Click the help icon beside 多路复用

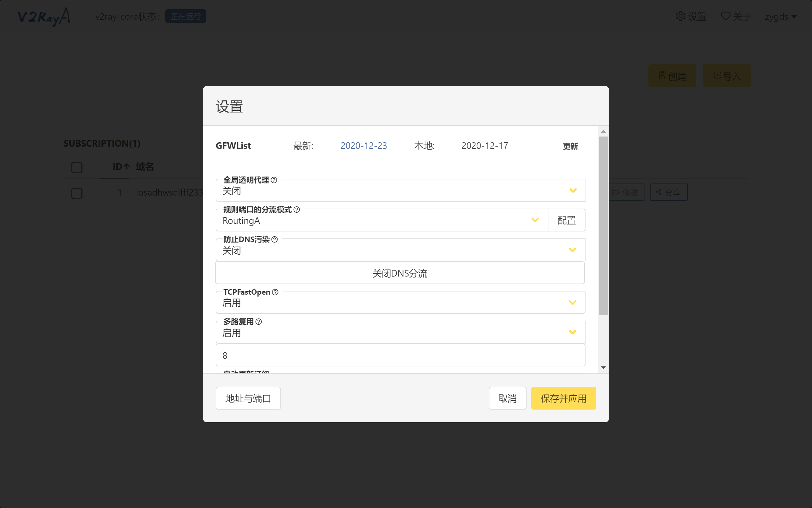tap(259, 322)
